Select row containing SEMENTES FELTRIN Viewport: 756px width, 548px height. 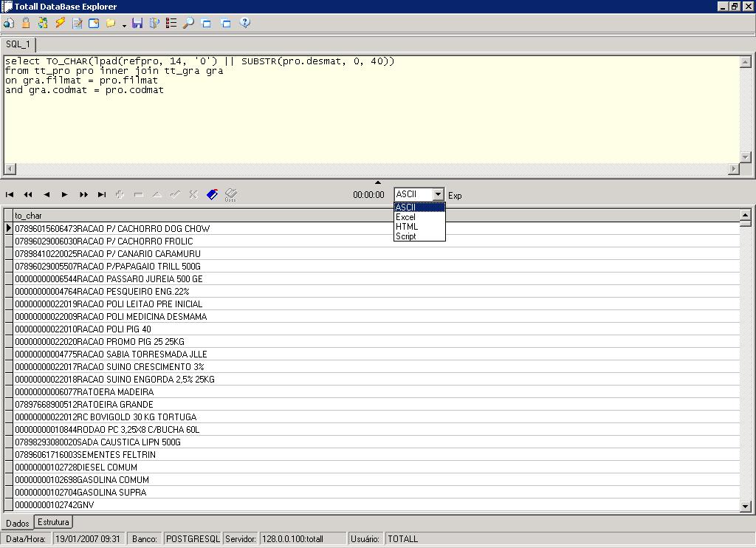(376, 454)
